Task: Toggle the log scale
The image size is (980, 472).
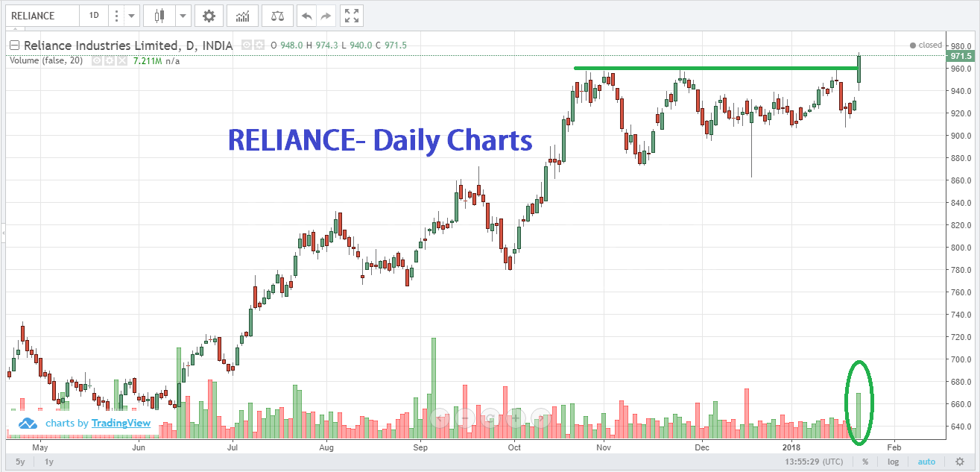Action: [x=893, y=462]
